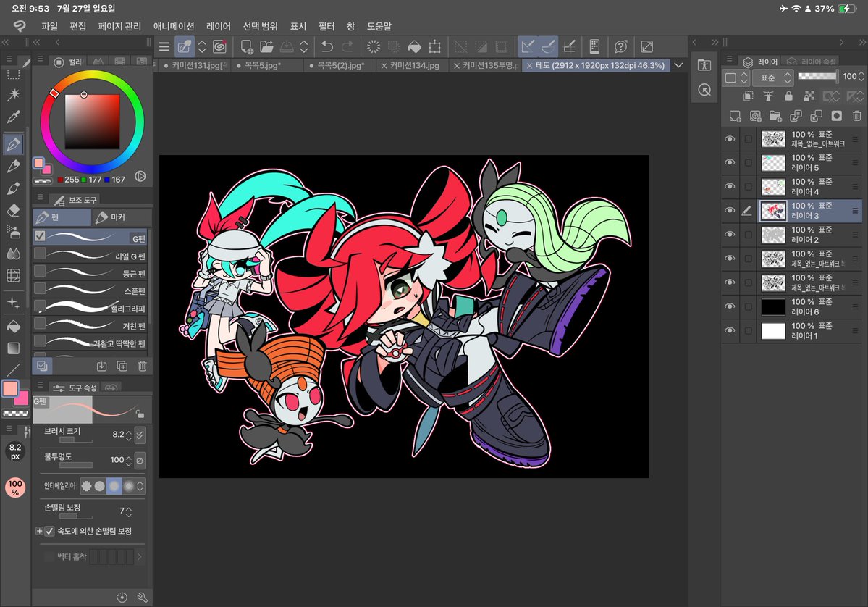Choose the 거친 펜 brush

(90, 324)
